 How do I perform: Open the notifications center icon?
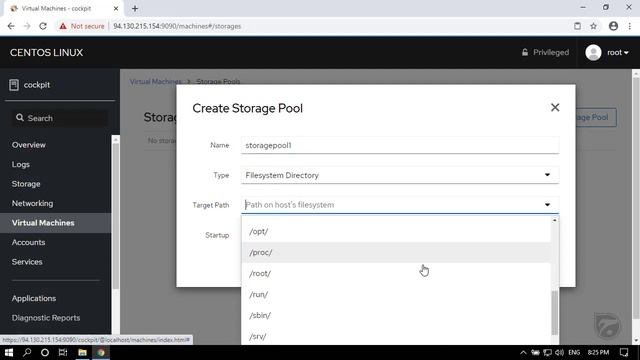(624, 352)
